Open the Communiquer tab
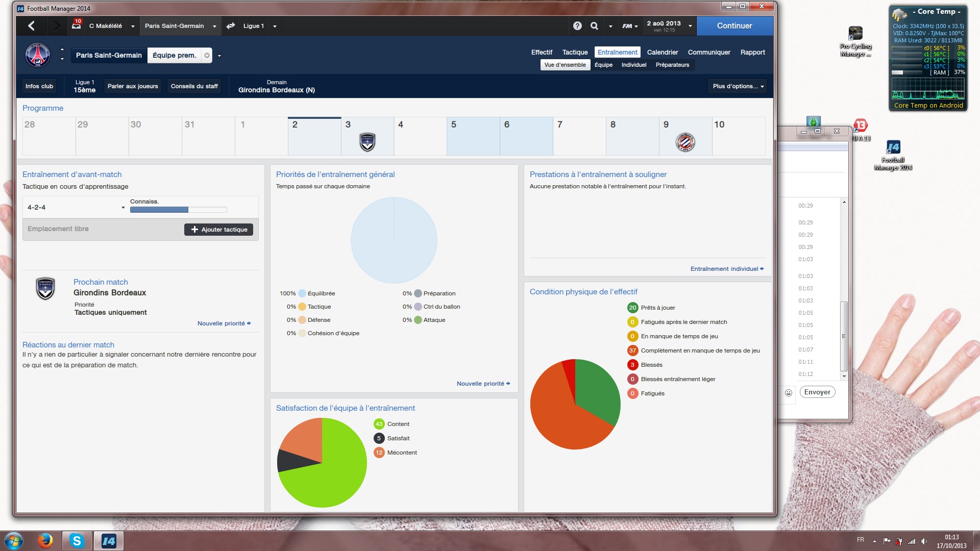This screenshot has height=551, width=980. (709, 52)
